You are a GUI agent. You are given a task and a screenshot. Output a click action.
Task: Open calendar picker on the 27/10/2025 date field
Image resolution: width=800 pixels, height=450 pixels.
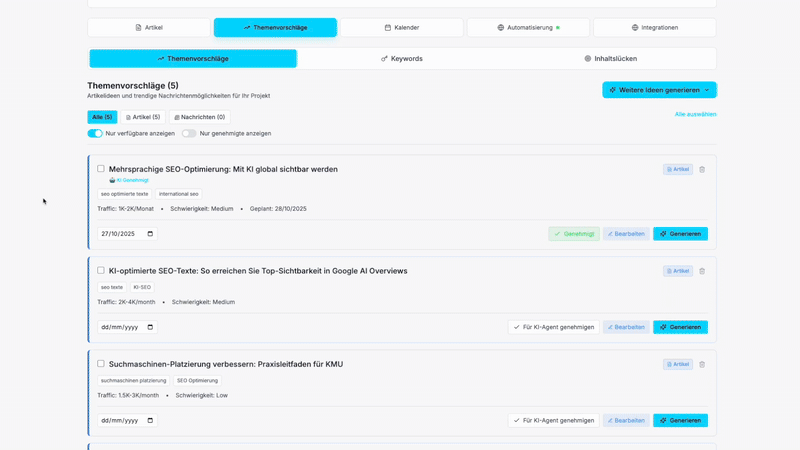[x=150, y=234]
